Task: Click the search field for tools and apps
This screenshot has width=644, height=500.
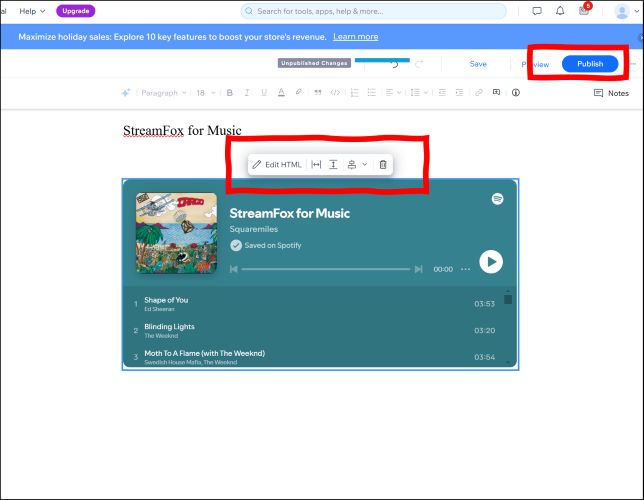Action: (373, 11)
